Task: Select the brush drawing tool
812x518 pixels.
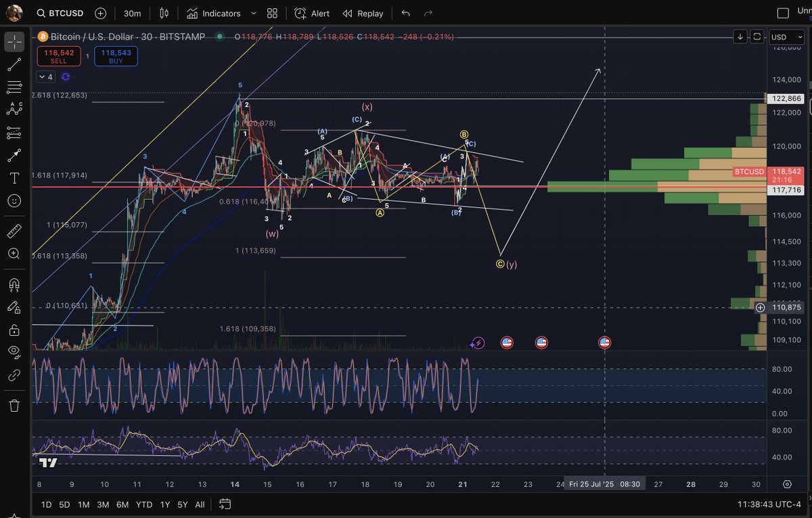Action: (x=14, y=155)
